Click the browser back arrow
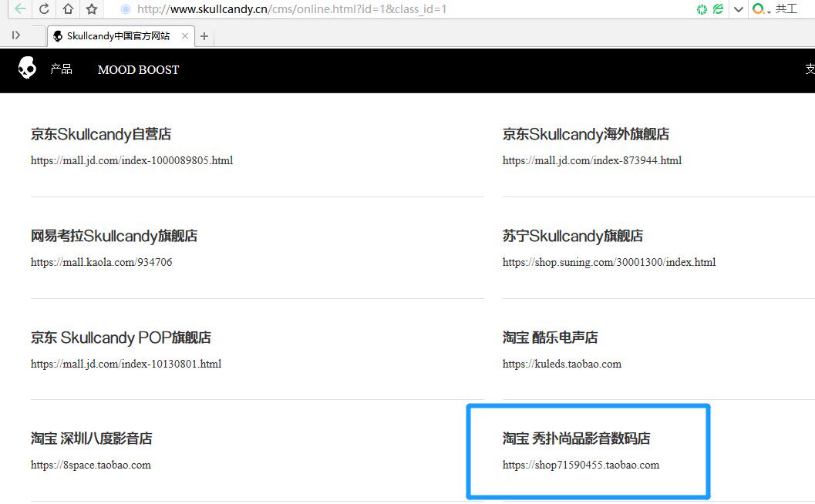The image size is (815, 504). click(20, 8)
